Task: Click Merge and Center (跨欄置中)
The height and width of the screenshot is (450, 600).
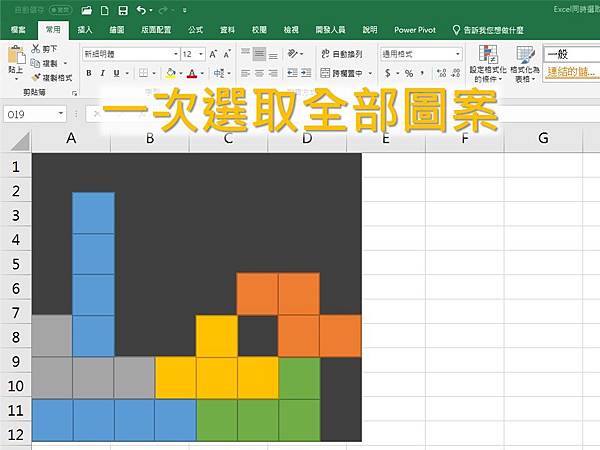Action: [341, 73]
